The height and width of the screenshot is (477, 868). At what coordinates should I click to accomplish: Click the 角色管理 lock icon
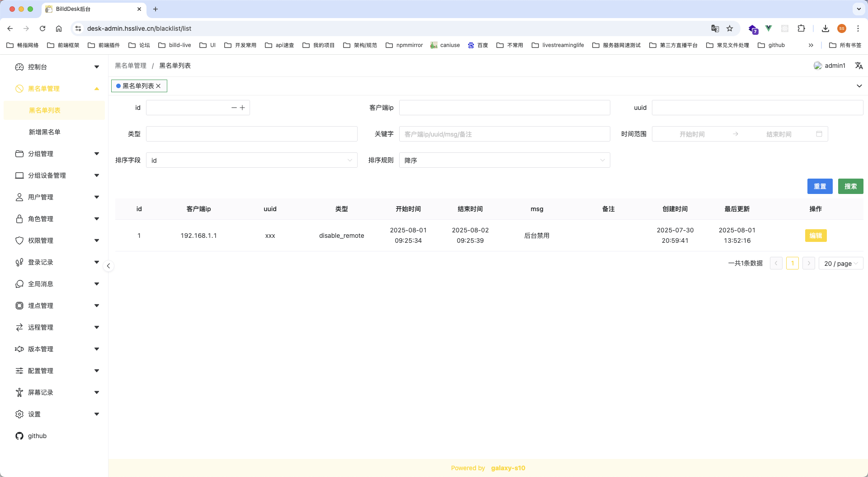pyautogui.click(x=19, y=219)
